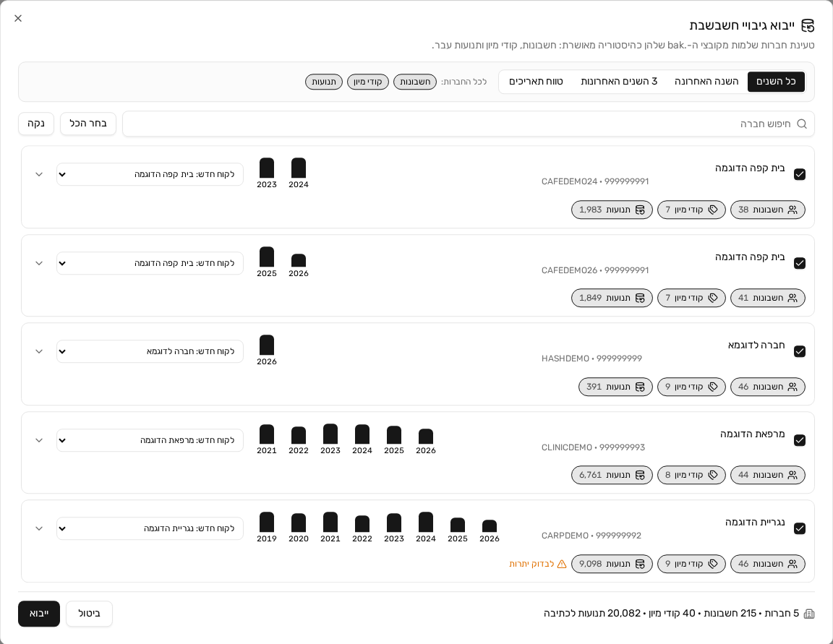
Task: Select the כל השנים tab
Action: 776,82
